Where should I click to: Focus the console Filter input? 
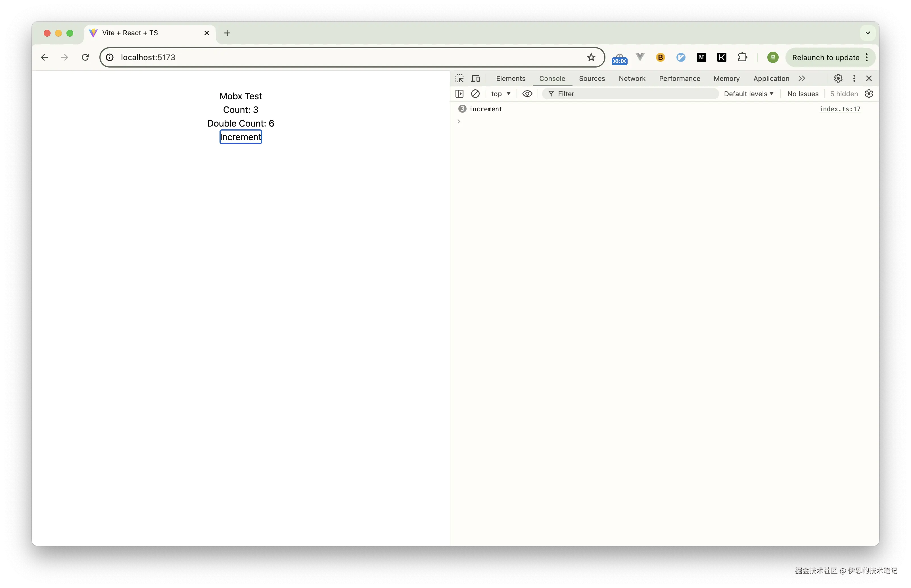(x=630, y=94)
